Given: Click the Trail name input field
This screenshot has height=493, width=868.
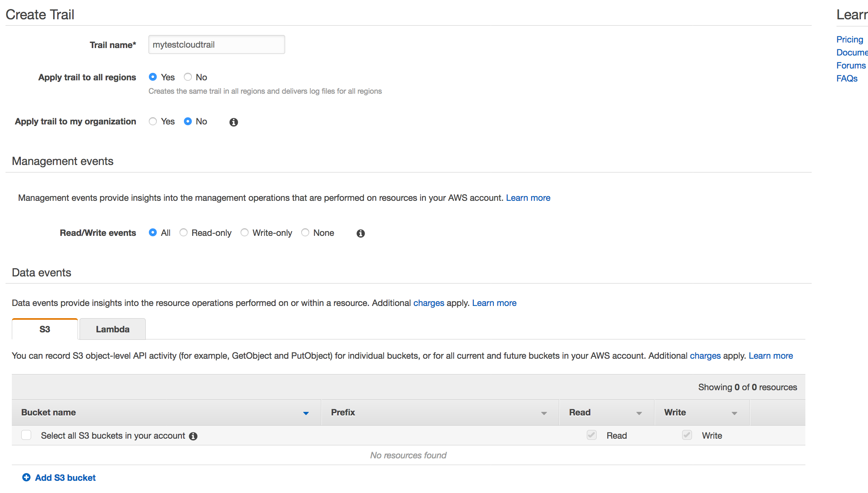Looking at the screenshot, I should 217,44.
